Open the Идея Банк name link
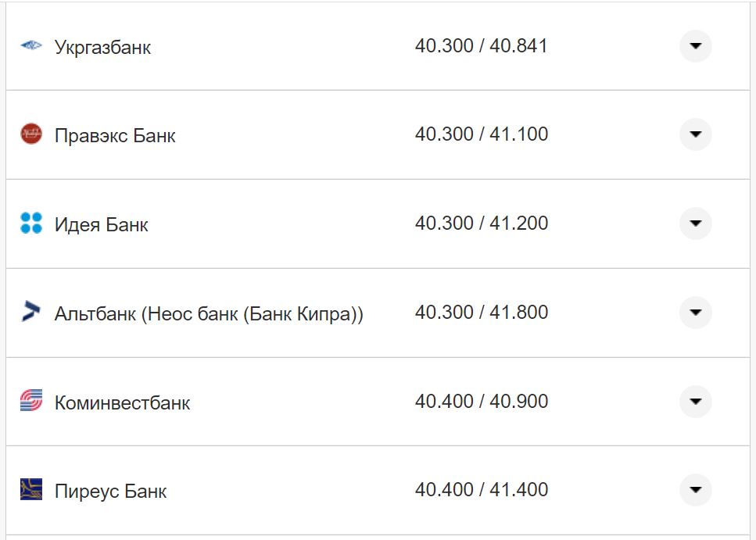 coord(101,225)
